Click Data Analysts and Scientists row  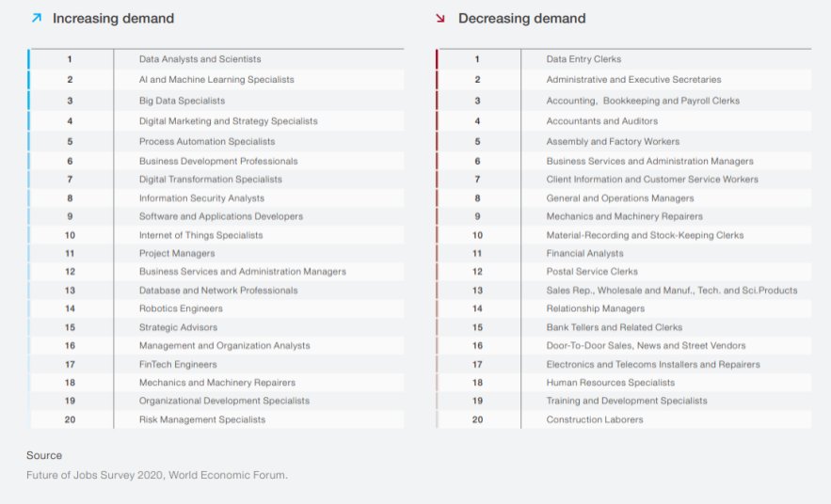(216, 59)
